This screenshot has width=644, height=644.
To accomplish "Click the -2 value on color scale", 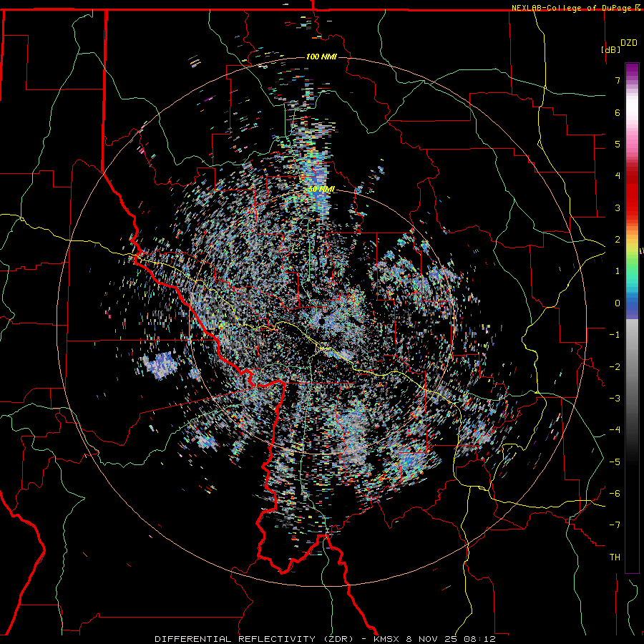I will [x=615, y=367].
